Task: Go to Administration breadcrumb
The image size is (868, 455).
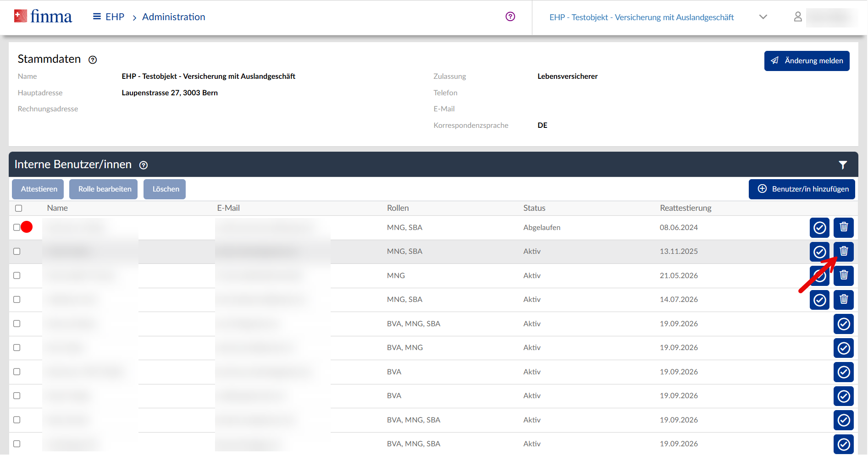Action: click(173, 17)
